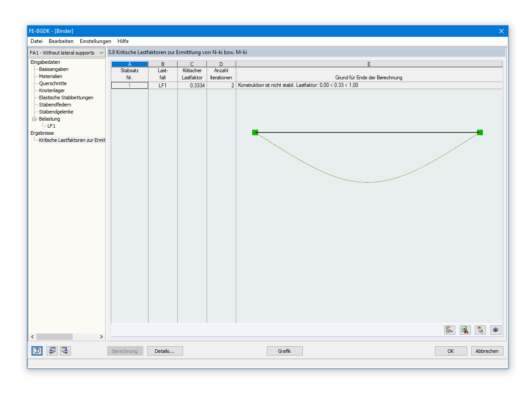Select Kritische Lastfaktoren result entry in the tree

click(72, 140)
